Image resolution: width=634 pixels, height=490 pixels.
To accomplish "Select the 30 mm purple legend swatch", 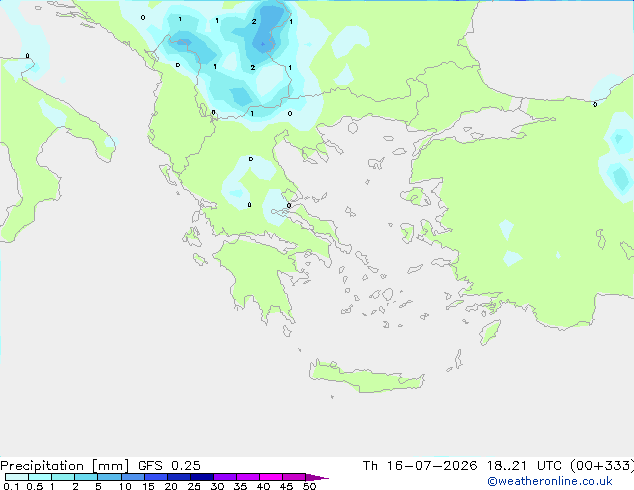I will click(225, 477).
